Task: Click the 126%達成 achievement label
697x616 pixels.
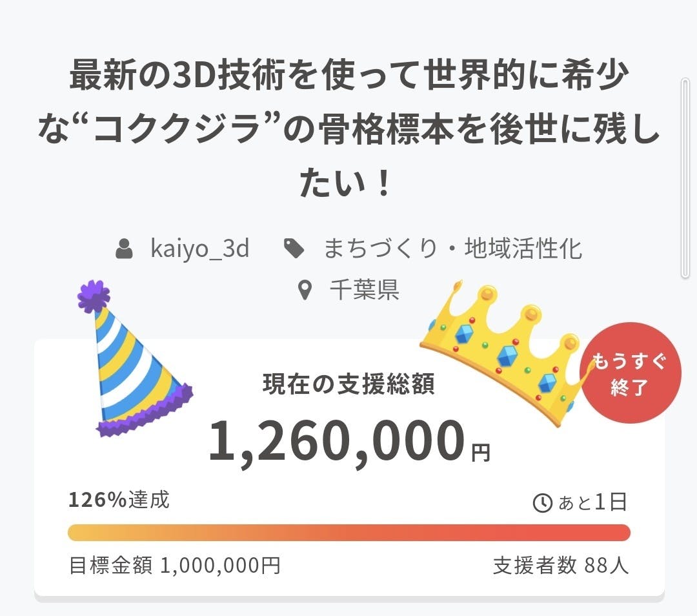Action: coord(119,500)
